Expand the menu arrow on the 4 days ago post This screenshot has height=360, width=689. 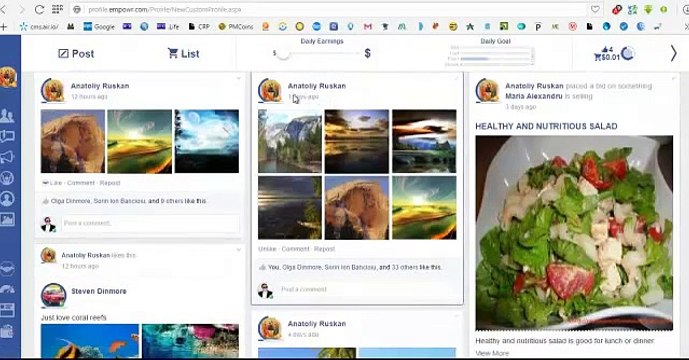pos(456,316)
